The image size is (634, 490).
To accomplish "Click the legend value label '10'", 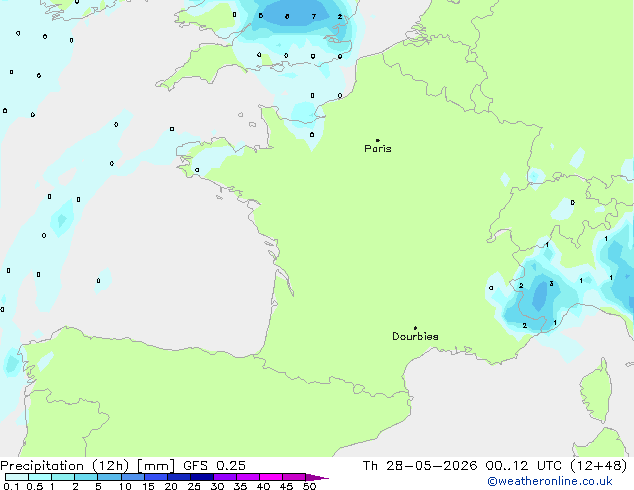I will [125, 486].
